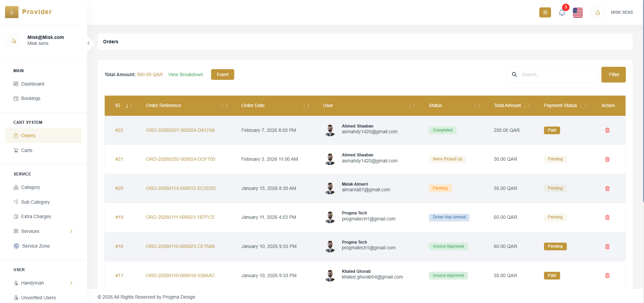Sort the Total Amount column descending
This screenshot has height=303, width=644.
pos(525,106)
